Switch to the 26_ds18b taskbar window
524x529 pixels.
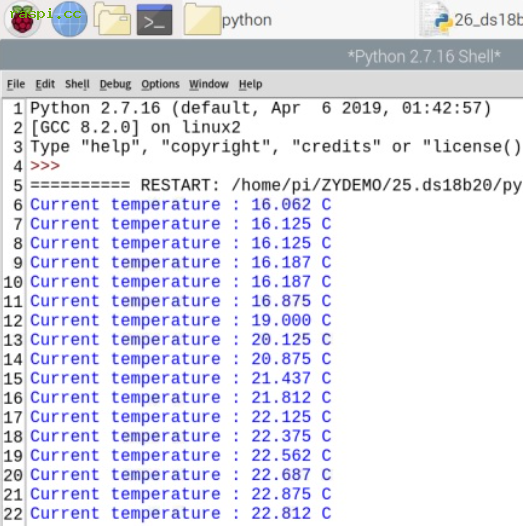click(x=471, y=20)
